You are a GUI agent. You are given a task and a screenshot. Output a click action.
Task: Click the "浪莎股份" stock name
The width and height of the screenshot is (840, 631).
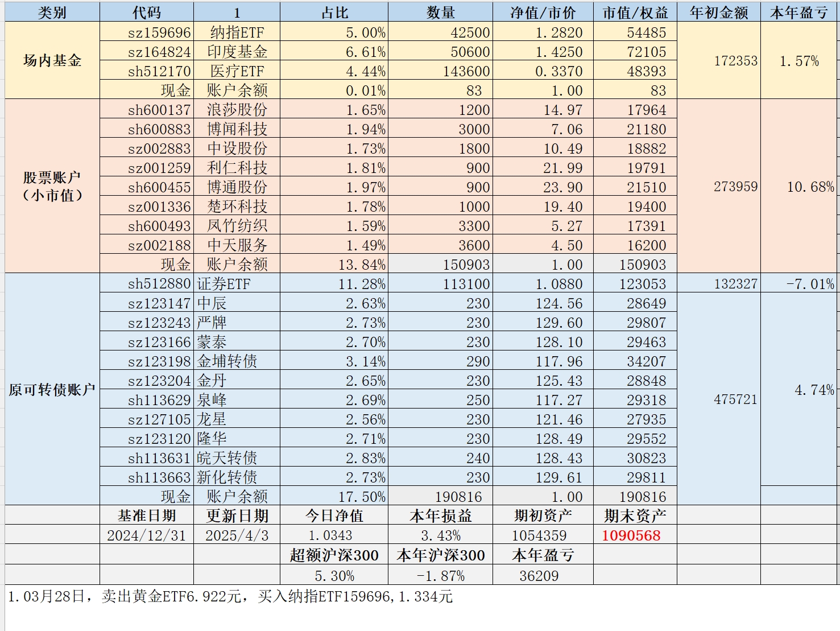(237, 110)
